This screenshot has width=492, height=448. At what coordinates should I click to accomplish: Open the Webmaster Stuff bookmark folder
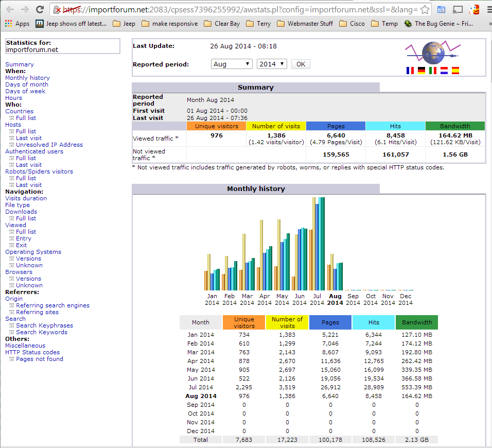[x=305, y=24]
